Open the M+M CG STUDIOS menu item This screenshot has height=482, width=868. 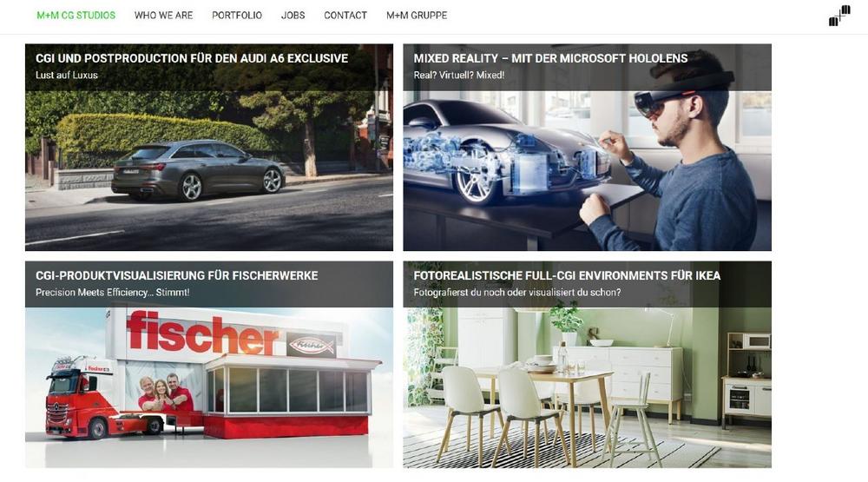[76, 16]
